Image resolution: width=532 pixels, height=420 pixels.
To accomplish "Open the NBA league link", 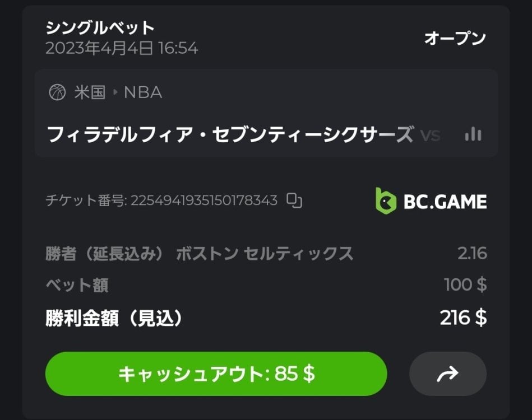I will tap(143, 92).
